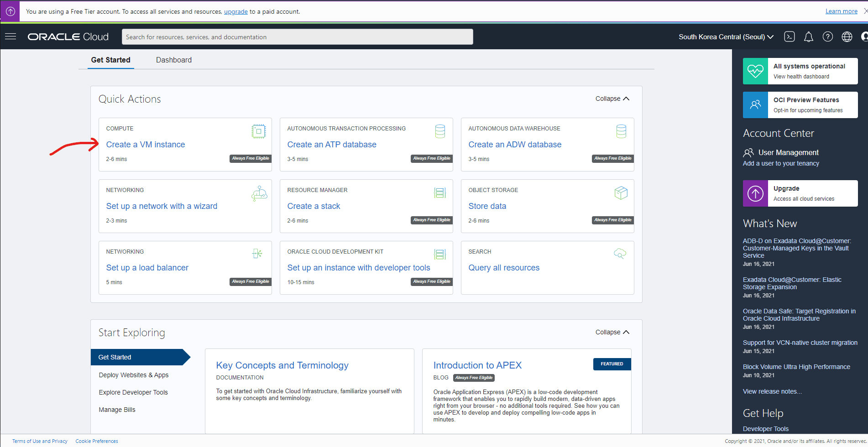Click Query all resources link
This screenshot has width=868, height=447.
click(x=504, y=268)
